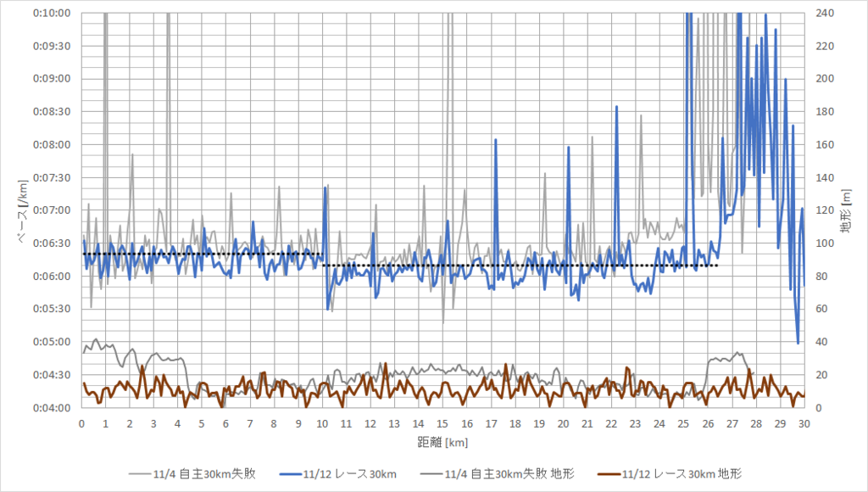Select the legend entry 11/4 自主30km失敗
Viewport: 868px width, 492px height.
click(192, 473)
